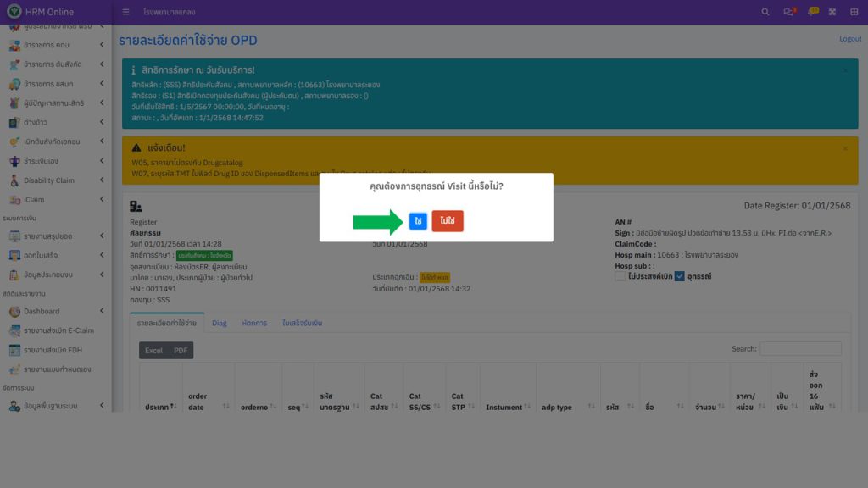Expand the ข้อมูลพื้นฐานระบบ submenu arrow
The width and height of the screenshot is (868, 488).
102,406
